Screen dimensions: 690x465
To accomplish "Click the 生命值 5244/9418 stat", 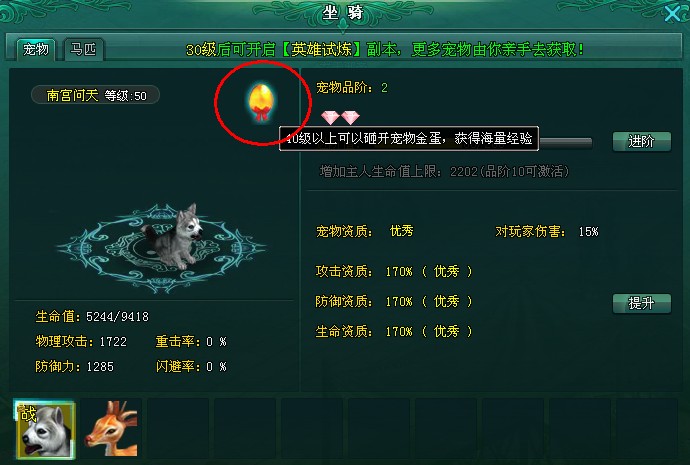I will tap(92, 316).
